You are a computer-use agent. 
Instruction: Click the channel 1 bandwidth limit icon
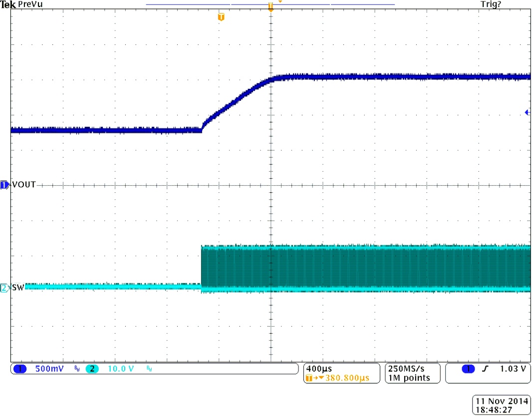(77, 369)
